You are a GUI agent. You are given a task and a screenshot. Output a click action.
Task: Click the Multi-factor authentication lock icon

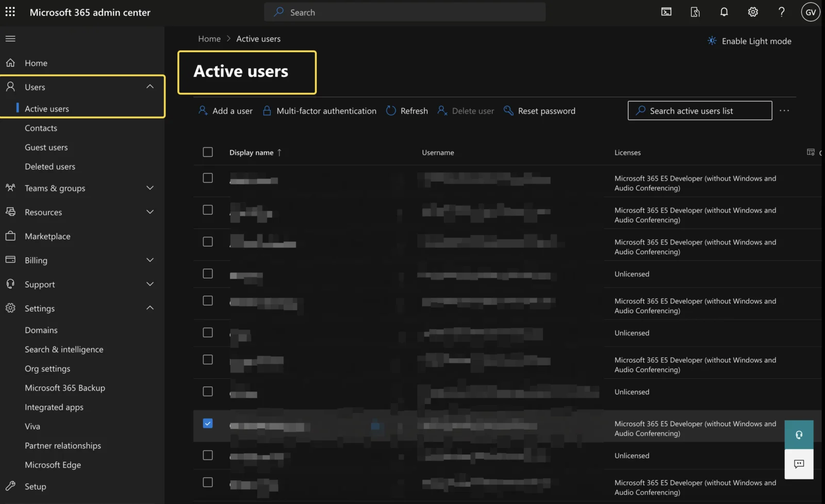267,111
